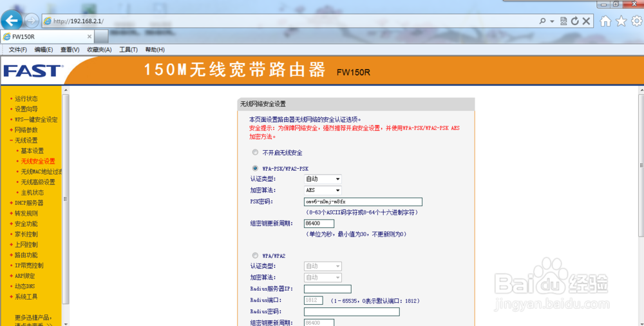Expand DHCP服务器 in the sidebar
The width and height of the screenshot is (644, 326).
point(29,203)
